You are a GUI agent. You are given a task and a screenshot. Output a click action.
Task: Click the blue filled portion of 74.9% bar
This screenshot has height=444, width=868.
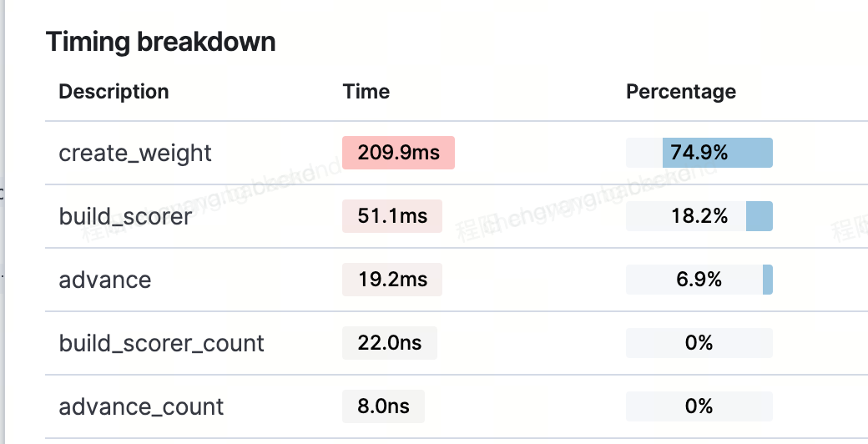tap(718, 153)
